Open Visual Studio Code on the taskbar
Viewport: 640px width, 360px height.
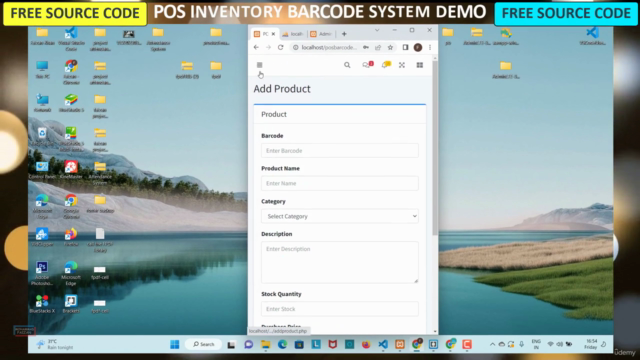pyautogui.click(x=383, y=344)
